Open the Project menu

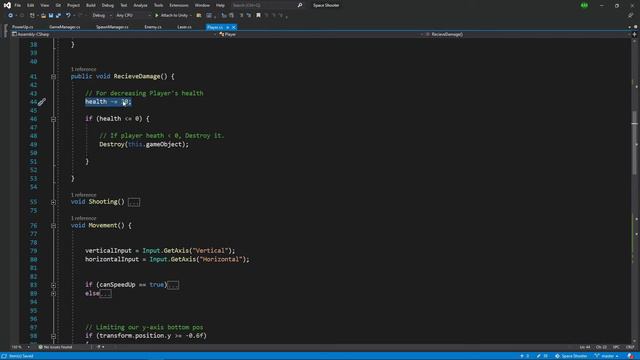pyautogui.click(x=73, y=5)
